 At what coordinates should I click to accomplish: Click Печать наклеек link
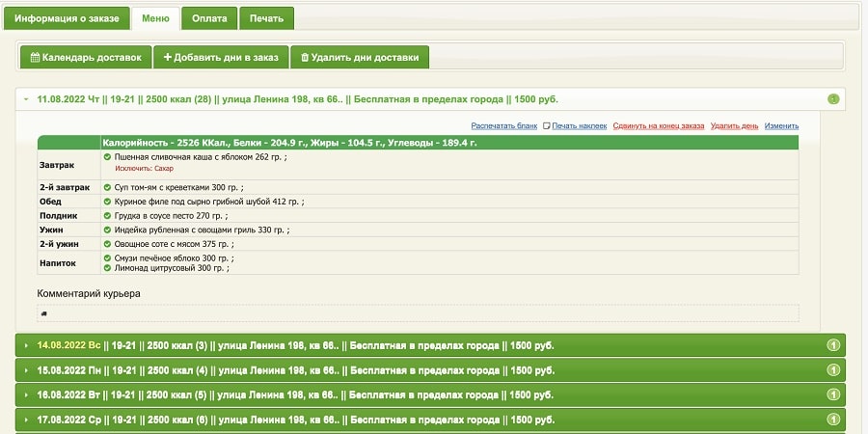click(x=579, y=126)
